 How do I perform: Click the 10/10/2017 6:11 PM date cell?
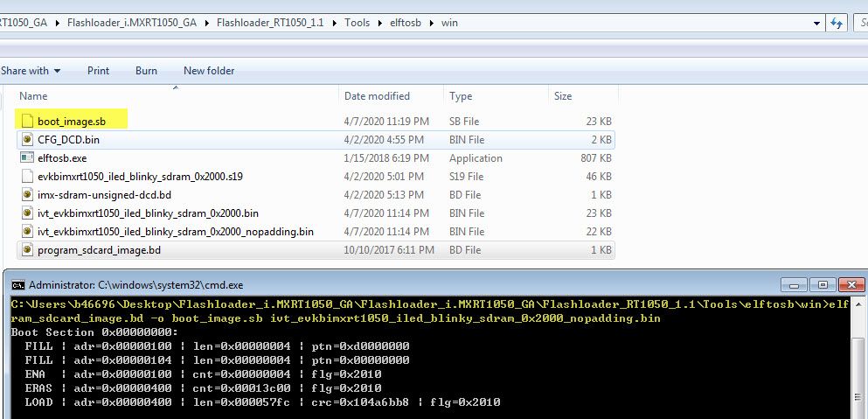click(389, 250)
